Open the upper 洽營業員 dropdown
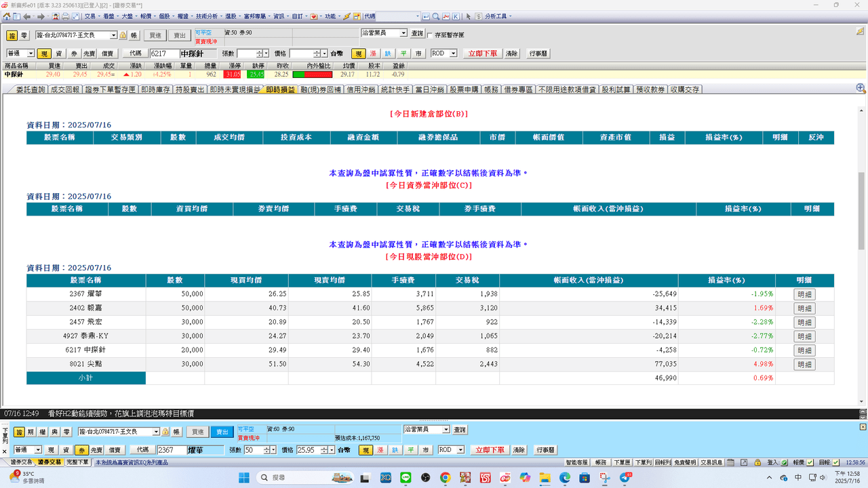Image resolution: width=868 pixels, height=488 pixels. 403,33
